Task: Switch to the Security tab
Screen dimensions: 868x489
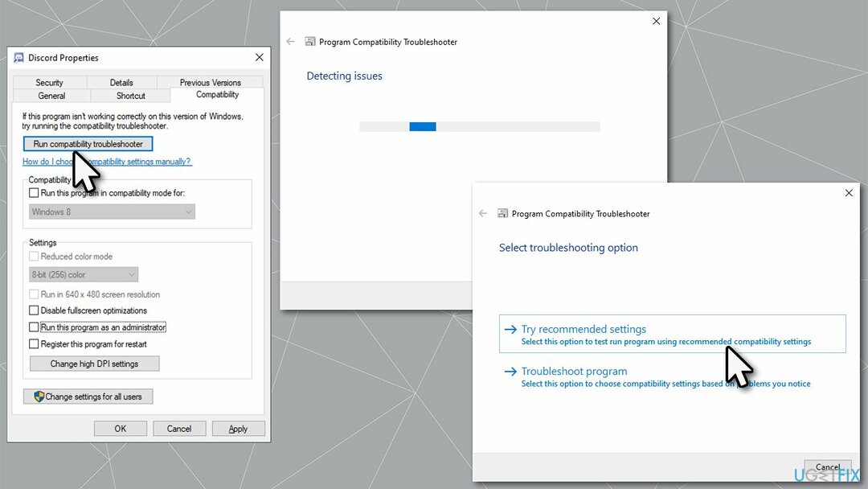Action: coord(49,83)
